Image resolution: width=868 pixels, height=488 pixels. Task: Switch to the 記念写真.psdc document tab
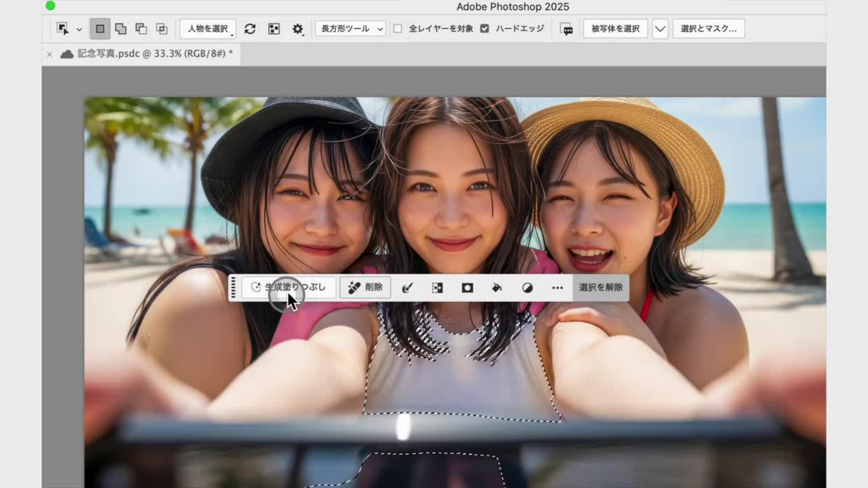155,54
